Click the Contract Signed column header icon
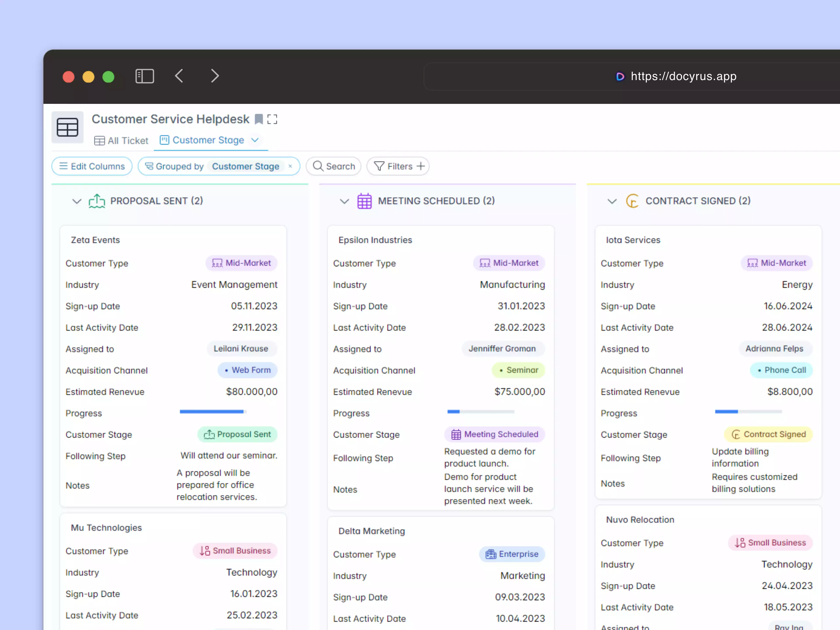 pos(632,201)
